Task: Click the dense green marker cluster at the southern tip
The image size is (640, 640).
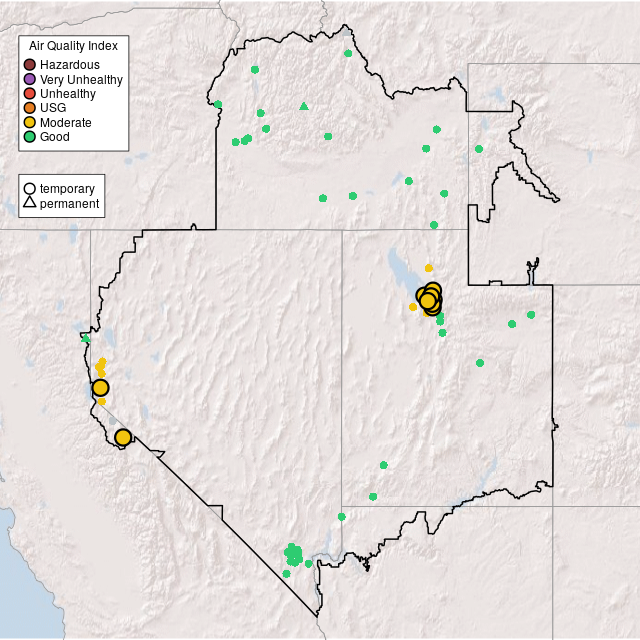Action: (293, 554)
